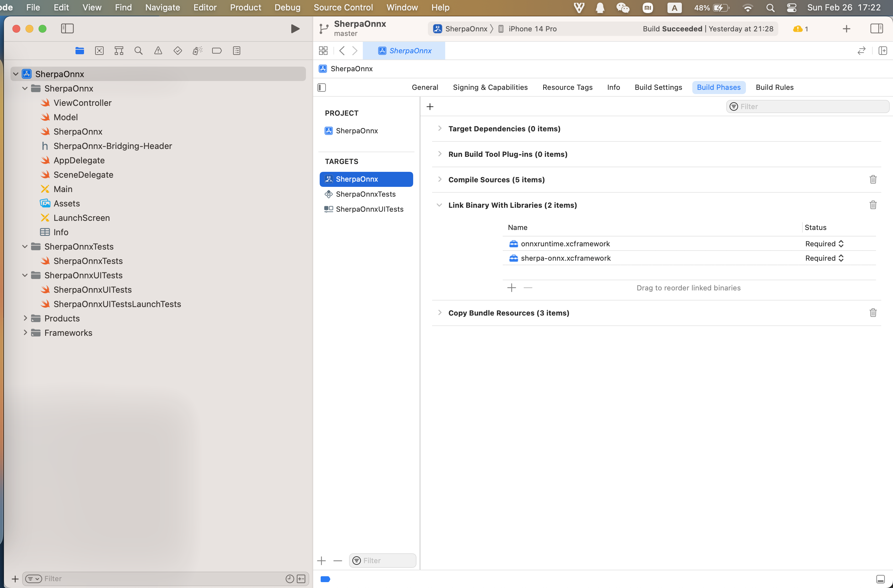Switch to Signing & Capabilities tab
Image resolution: width=893 pixels, height=588 pixels.
490,87
